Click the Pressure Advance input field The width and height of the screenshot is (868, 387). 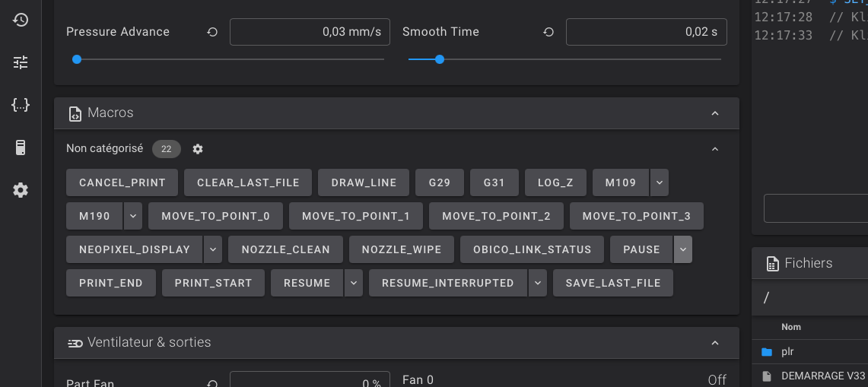point(310,32)
